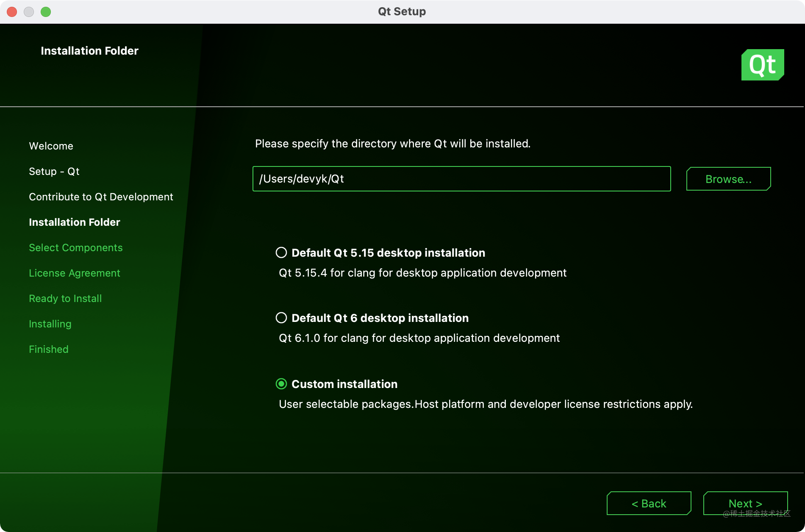The height and width of the screenshot is (532, 805).
Task: Click the License Agreement step
Action: pos(75,273)
